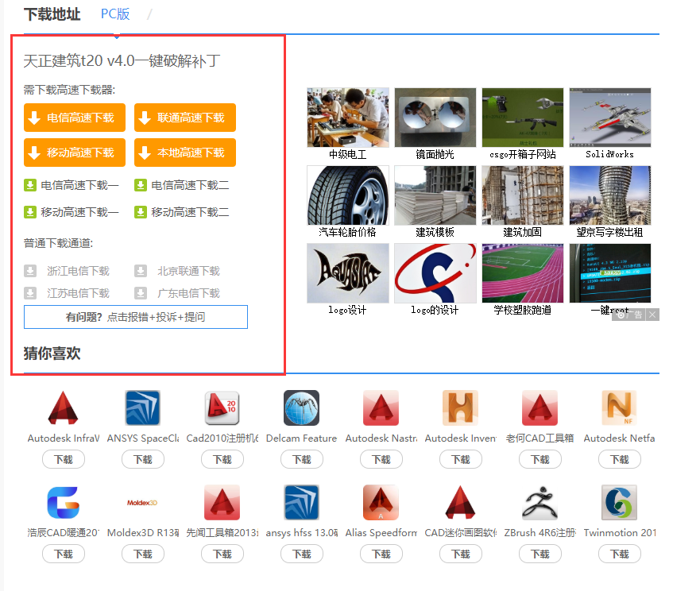This screenshot has width=700, height=591.
Task: Click the 先闻工具箱2013 icon
Action: (x=222, y=503)
